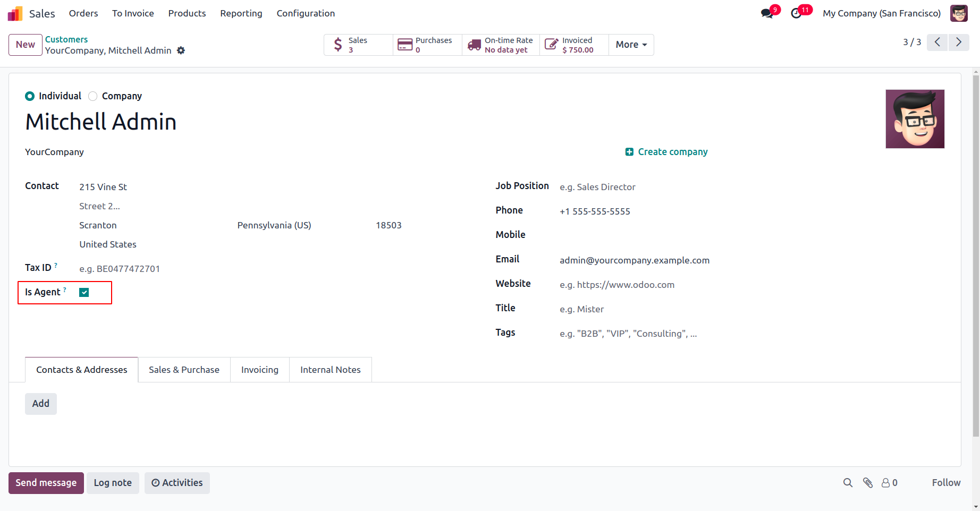
Task: Open the Reporting menu
Action: [x=241, y=13]
